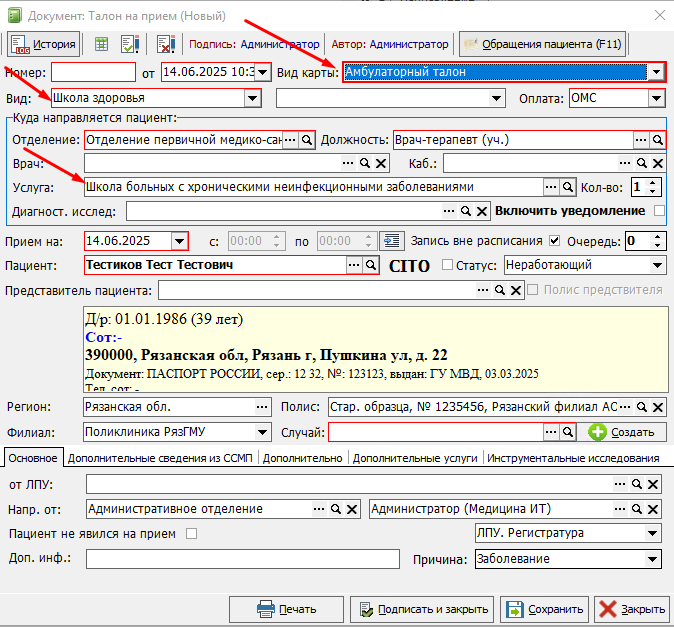674x627 pixels.
Task: Expand the Оплата ОМС dropdown
Action: pos(656,98)
